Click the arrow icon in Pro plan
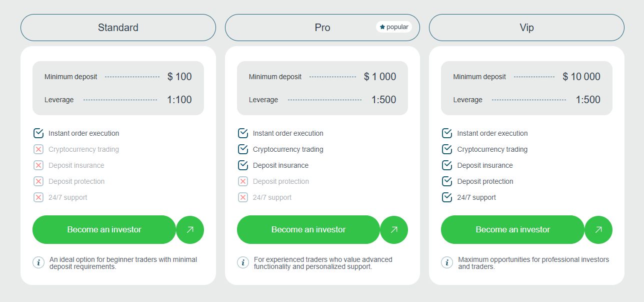 coord(394,230)
